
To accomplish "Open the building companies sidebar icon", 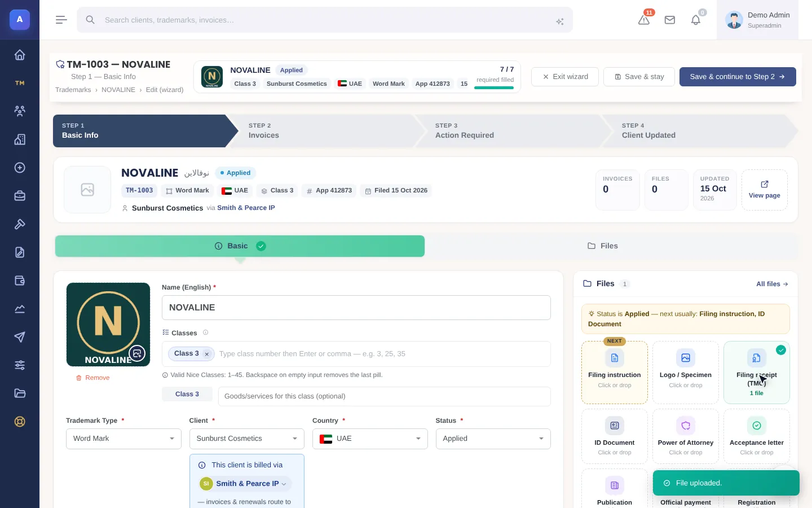I will click(x=20, y=139).
